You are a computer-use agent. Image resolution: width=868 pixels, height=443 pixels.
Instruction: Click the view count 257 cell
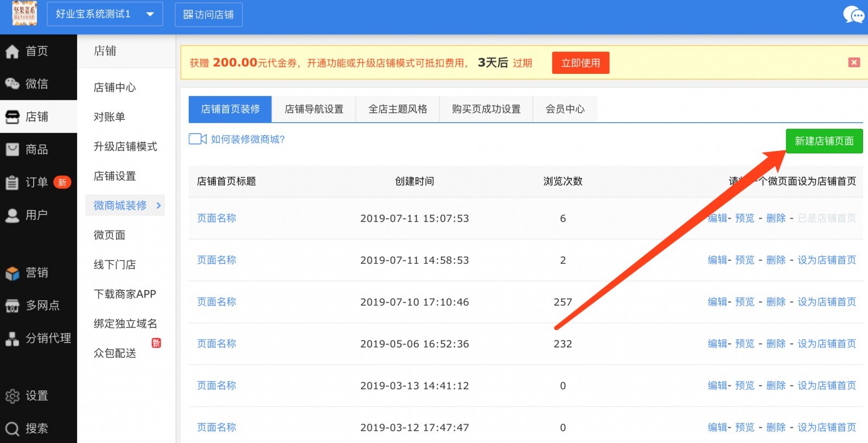click(x=563, y=302)
